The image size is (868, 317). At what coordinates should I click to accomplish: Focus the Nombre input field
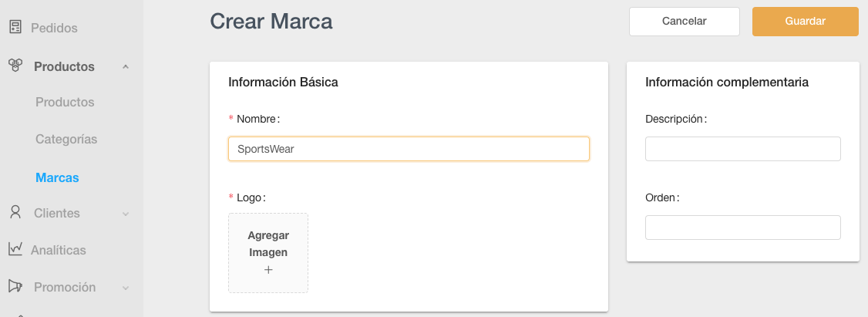coord(409,149)
